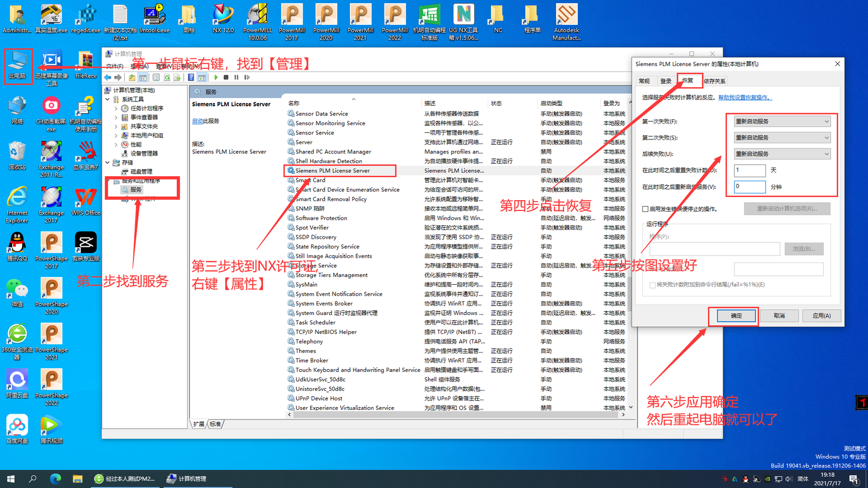This screenshot has width=868, height=488.
Task: Expand the Task Scheduler (任务计划程序) tree node
Action: click(x=116, y=108)
